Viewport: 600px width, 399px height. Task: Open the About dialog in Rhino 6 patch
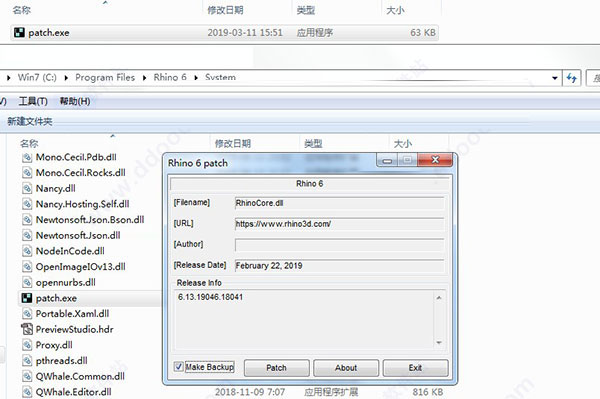coord(346,368)
